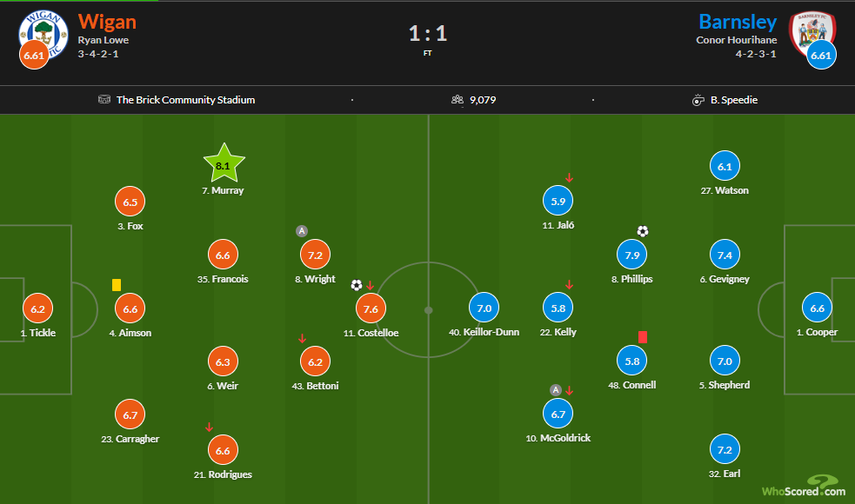
Task: Click the assist badge above Wright
Action: point(302,231)
